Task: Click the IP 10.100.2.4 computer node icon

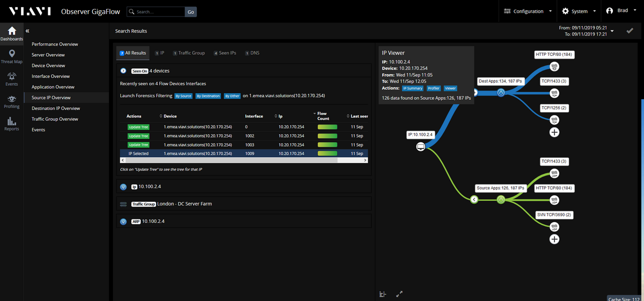Action: tap(421, 146)
